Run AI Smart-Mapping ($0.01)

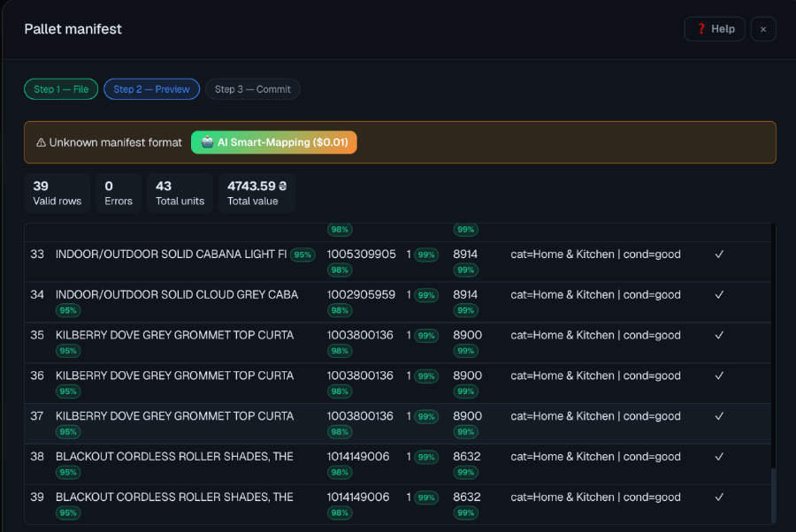(x=273, y=142)
